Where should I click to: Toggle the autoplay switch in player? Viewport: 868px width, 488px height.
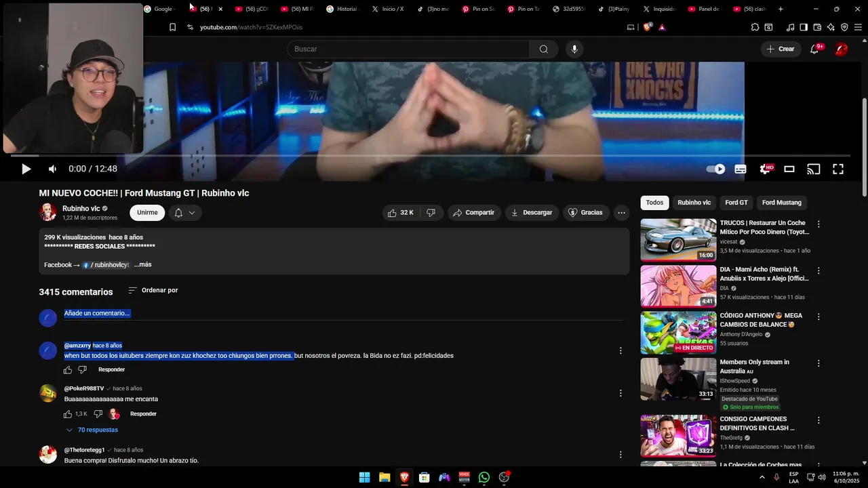716,169
